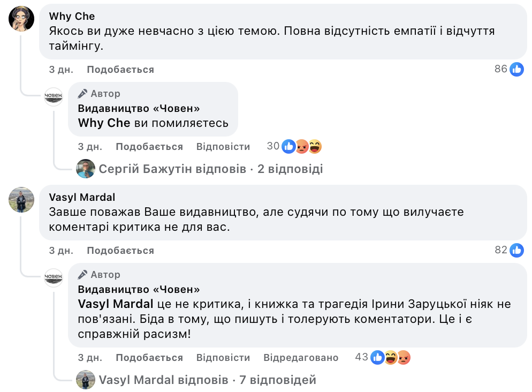532x392 pixels.
Task: Open reaction icons on 'ви помиляєтесь' reply
Action: coord(302,146)
